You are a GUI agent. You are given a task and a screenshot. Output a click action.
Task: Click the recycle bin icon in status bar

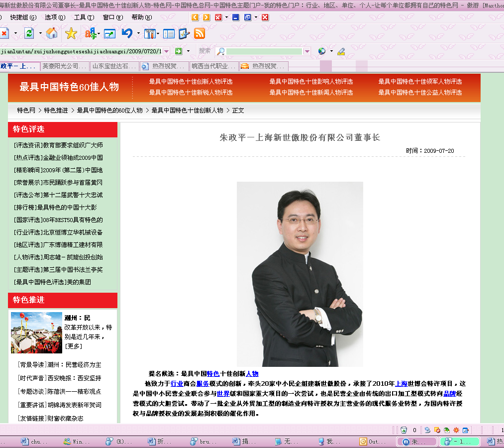coord(404,430)
